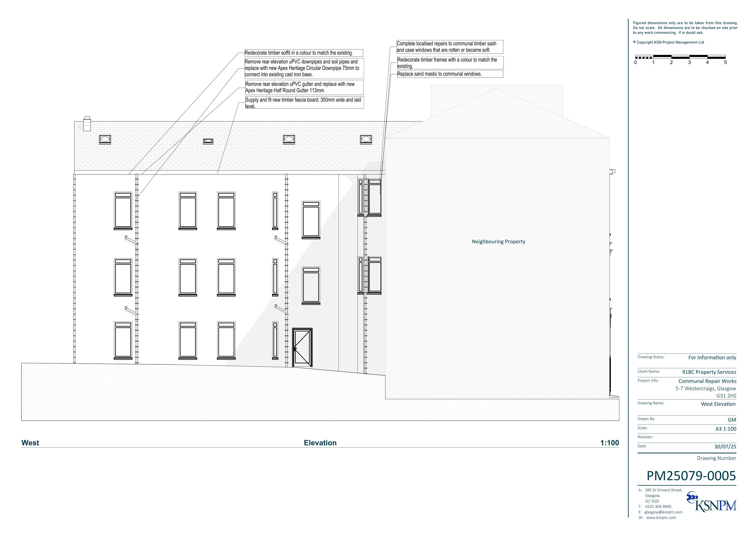Select the rightmost roof skylight

[366, 140]
